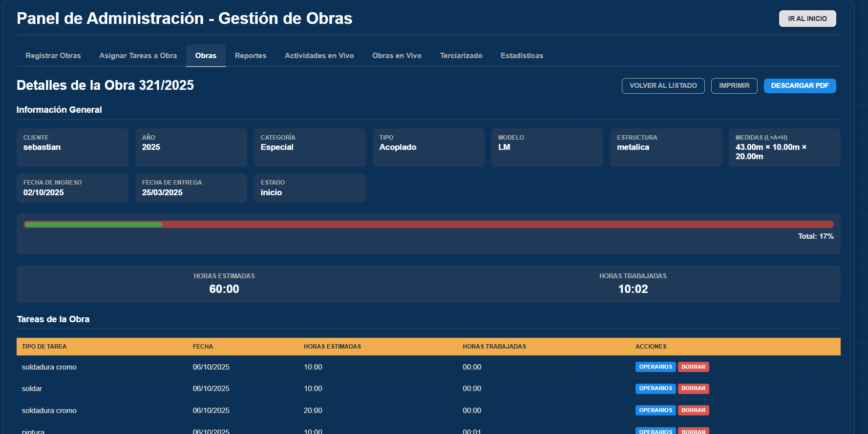
Task: Delete the 20:00 soldadura cromo task
Action: (693, 411)
